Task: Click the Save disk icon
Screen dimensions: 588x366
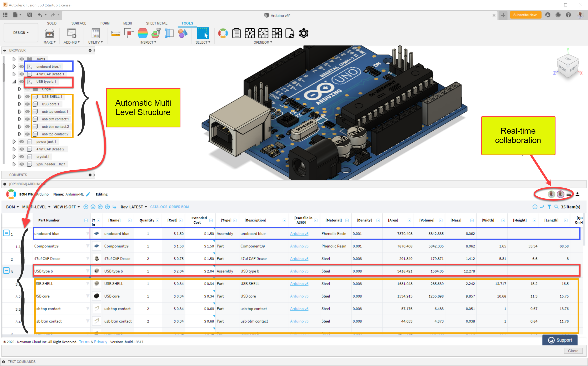Action: 30,15
